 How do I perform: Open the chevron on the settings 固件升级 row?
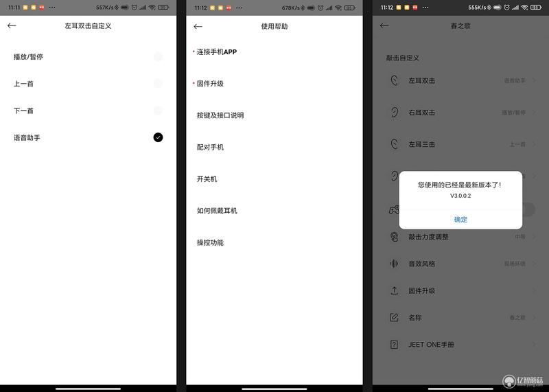coord(535,290)
